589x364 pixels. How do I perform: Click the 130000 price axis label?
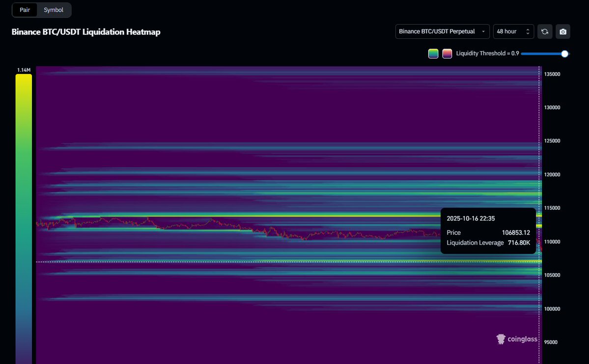pos(552,108)
